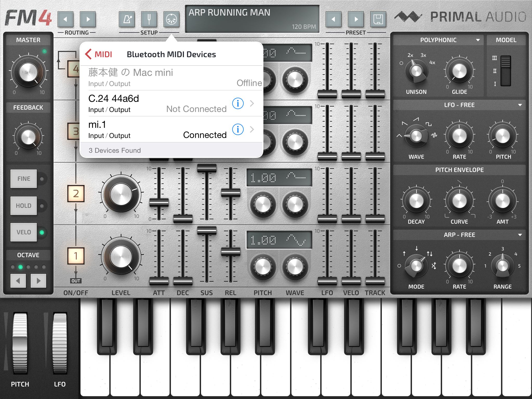Select the offline Mac mini device row
This screenshot has width=532, height=399.
coord(171,78)
